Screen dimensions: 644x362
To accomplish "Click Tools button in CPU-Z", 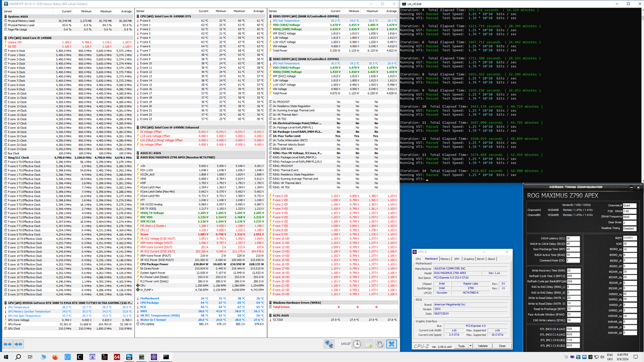I will (x=461, y=346).
